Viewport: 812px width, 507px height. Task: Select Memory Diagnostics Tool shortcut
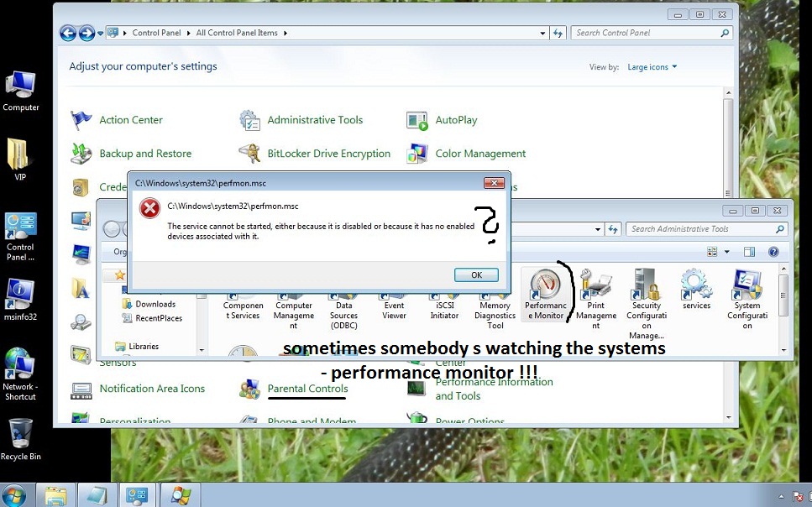point(495,311)
